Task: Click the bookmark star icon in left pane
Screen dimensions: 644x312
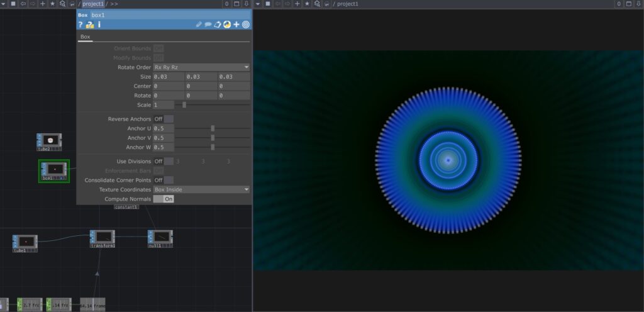Action: click(x=52, y=4)
